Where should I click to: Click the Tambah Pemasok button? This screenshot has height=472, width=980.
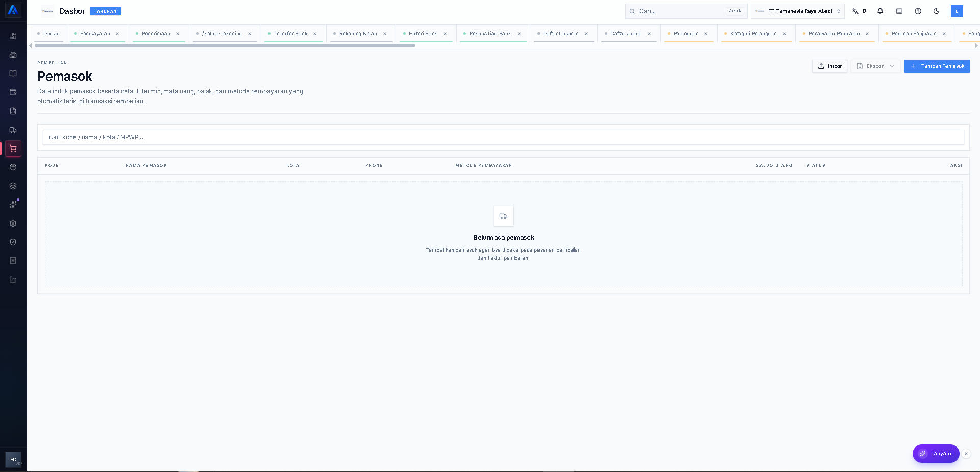click(937, 66)
